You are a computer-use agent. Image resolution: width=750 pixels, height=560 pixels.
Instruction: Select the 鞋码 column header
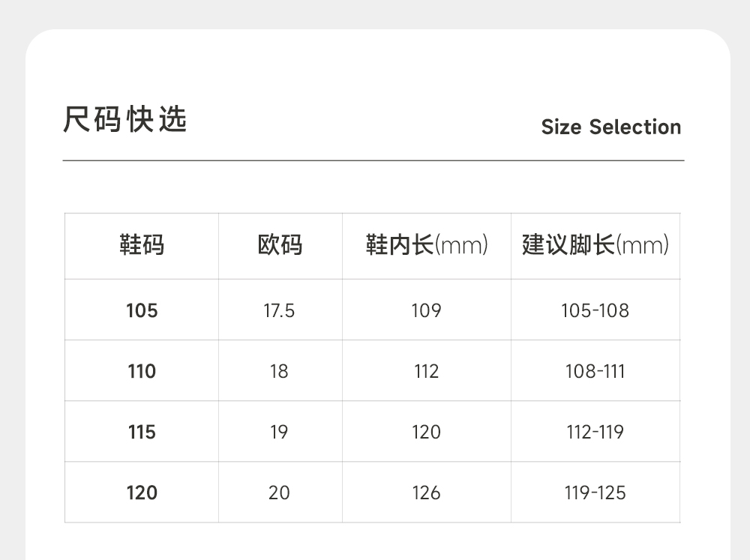[x=142, y=245]
